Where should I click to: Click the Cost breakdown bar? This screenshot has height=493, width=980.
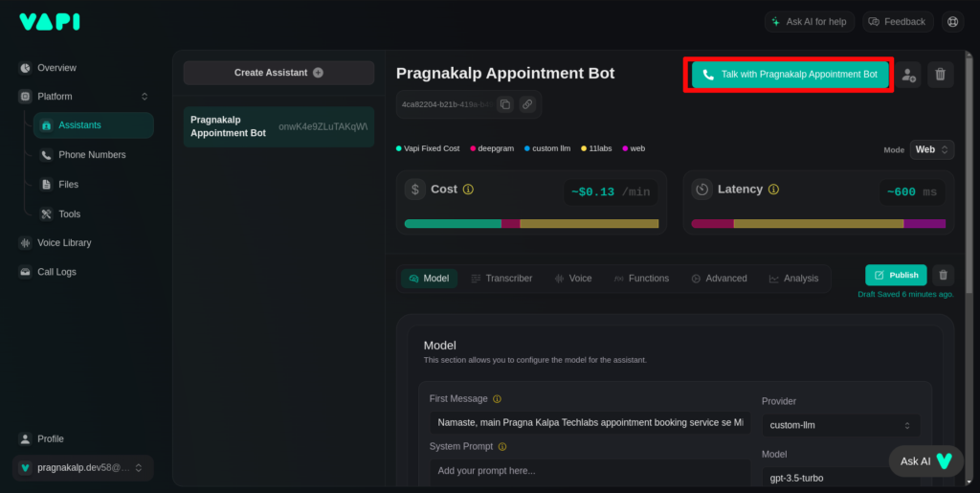(531, 224)
